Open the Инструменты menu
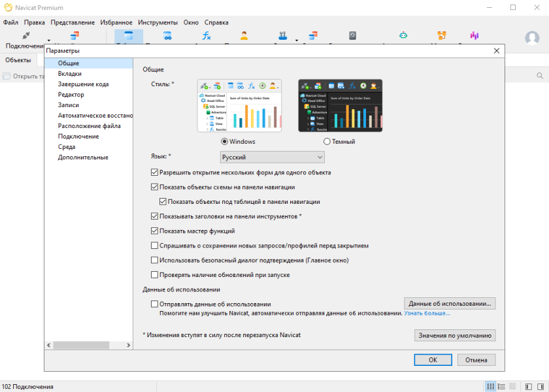The image size is (549, 392). [x=158, y=22]
